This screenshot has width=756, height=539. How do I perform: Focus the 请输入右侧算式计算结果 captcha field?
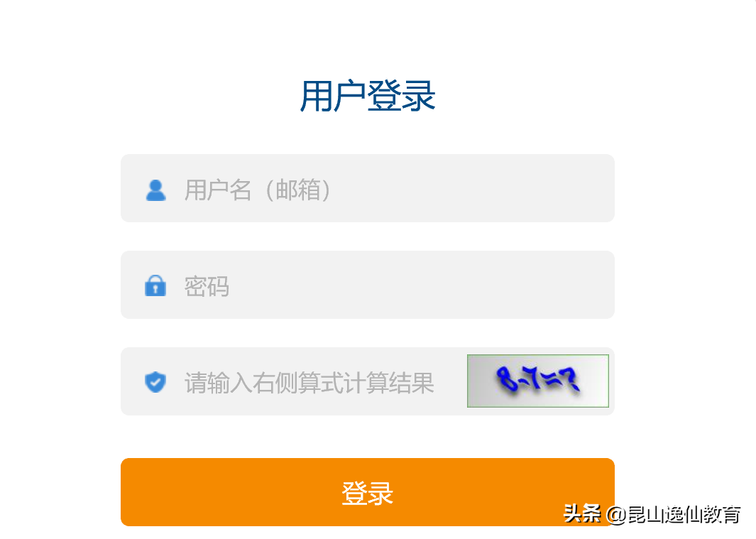pyautogui.click(x=293, y=381)
